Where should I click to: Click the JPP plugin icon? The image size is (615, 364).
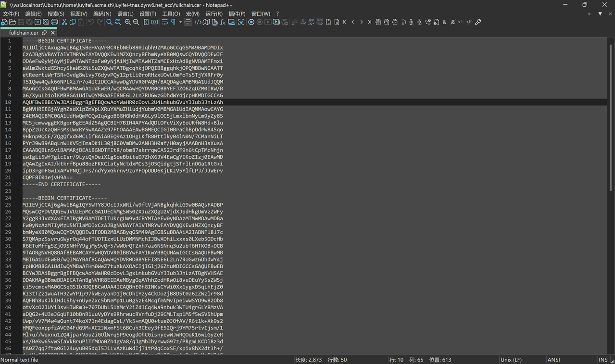[311, 22]
